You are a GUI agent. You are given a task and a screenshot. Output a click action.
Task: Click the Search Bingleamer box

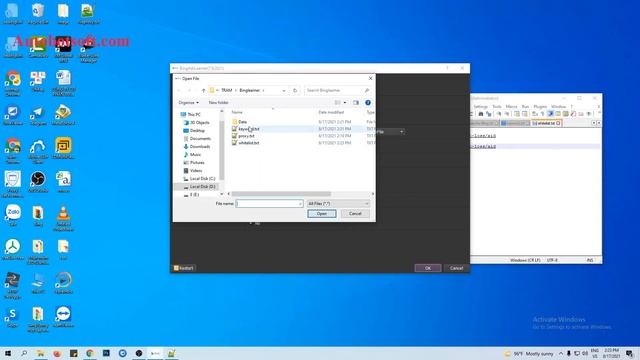tap(338, 90)
